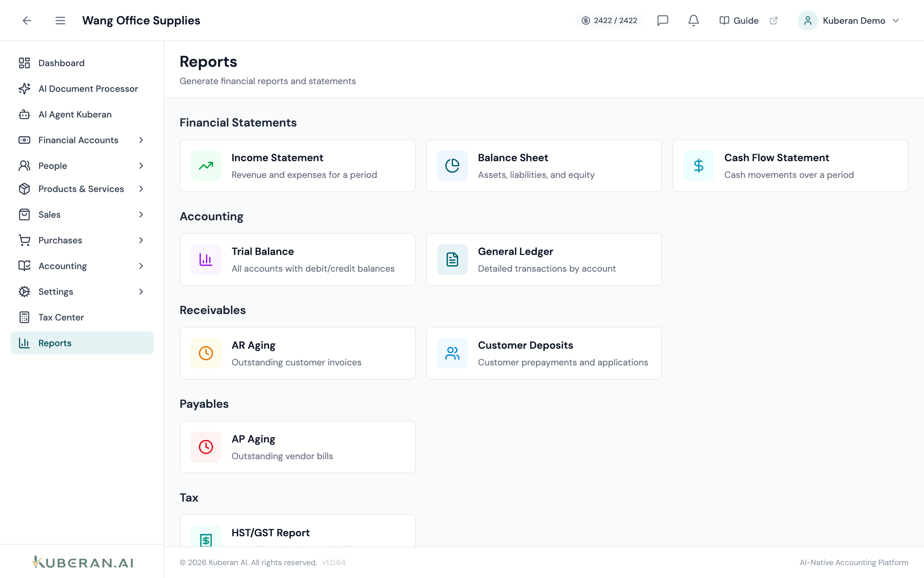The width and height of the screenshot is (924, 578).
Task: Select the Reports menu item label
Action: point(55,343)
